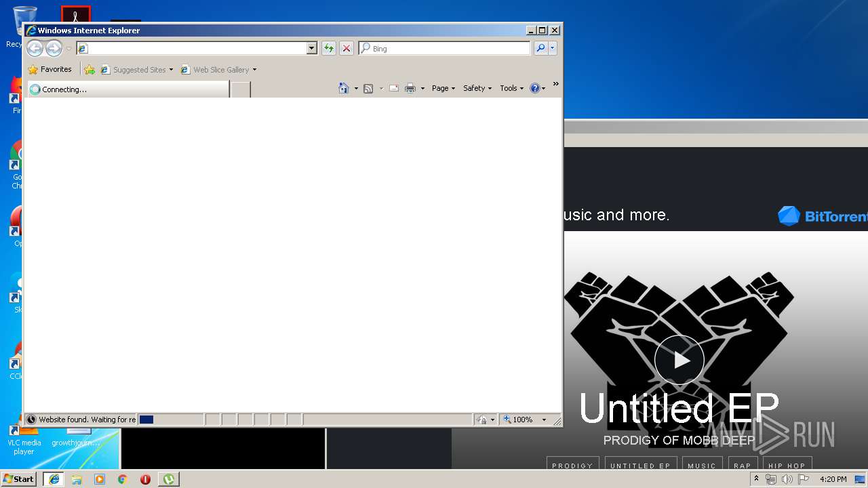Image resolution: width=868 pixels, height=488 pixels.
Task: Open the Read Mail envelope icon
Action: 393,88
